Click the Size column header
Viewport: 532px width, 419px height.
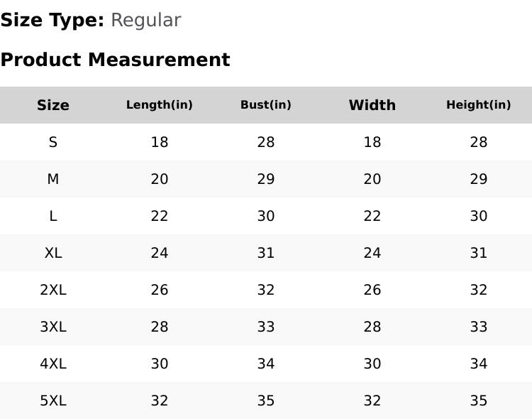53,105
